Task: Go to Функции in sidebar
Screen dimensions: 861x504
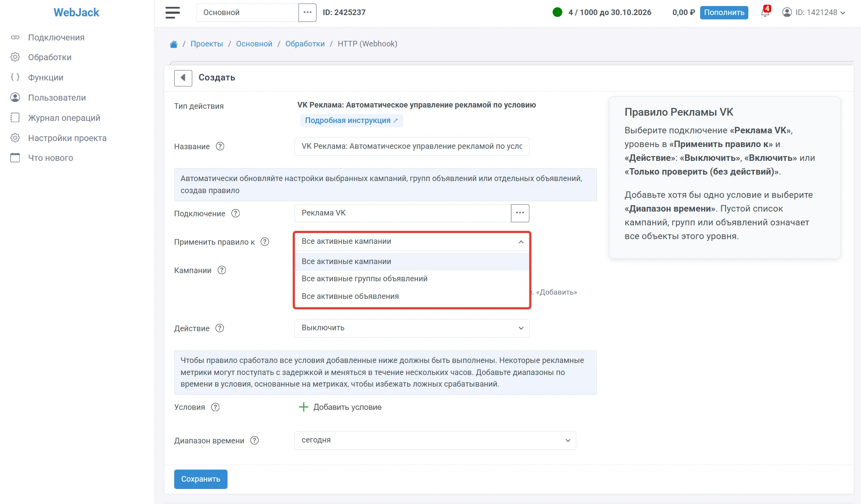Action: coord(46,77)
